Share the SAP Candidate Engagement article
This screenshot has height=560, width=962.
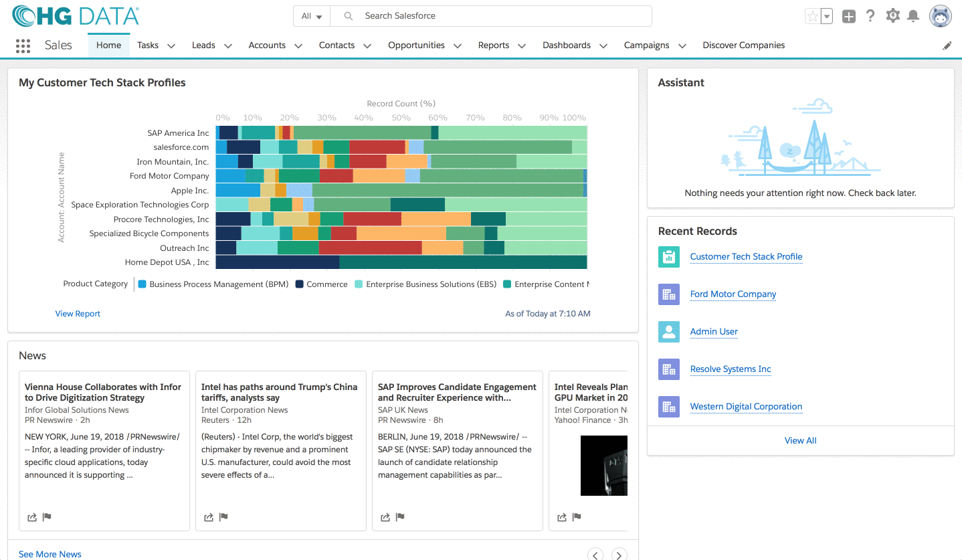(x=385, y=517)
